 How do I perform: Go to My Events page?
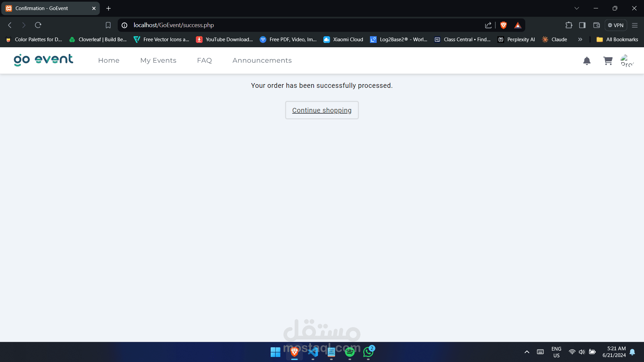click(158, 60)
